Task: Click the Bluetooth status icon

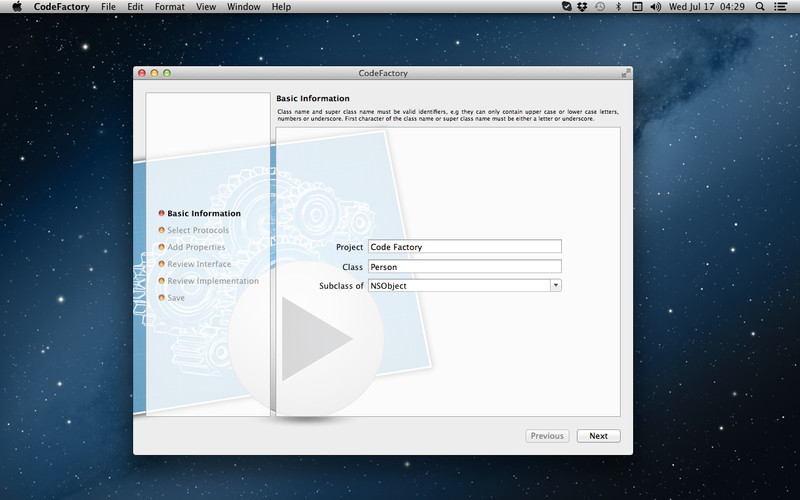Action: pyautogui.click(x=618, y=7)
